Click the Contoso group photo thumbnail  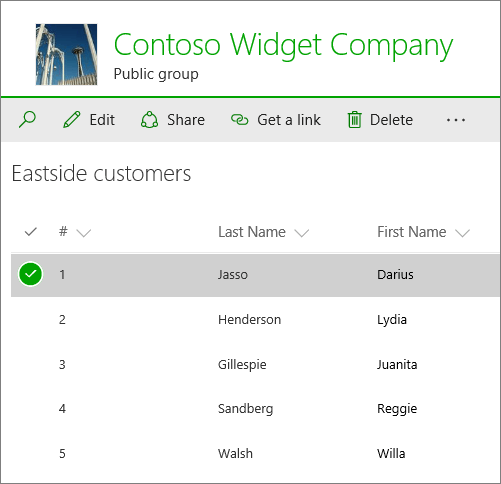(66, 54)
